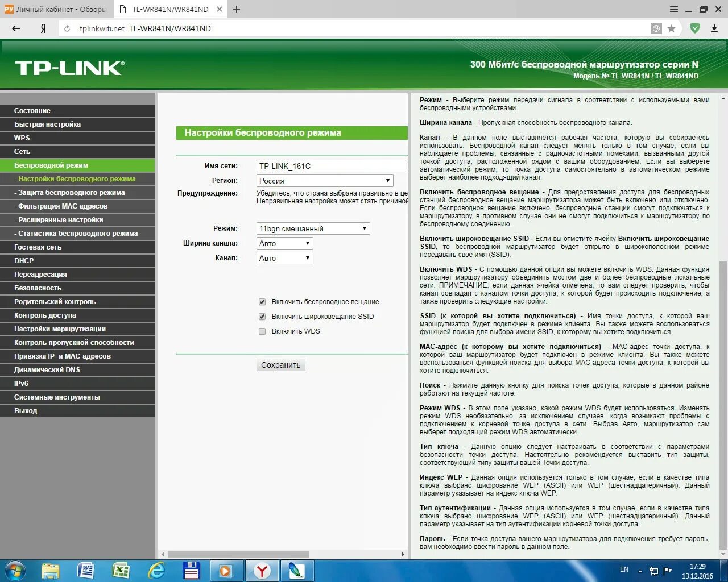Click the Сохранить button
The image size is (728, 582).
tap(281, 365)
